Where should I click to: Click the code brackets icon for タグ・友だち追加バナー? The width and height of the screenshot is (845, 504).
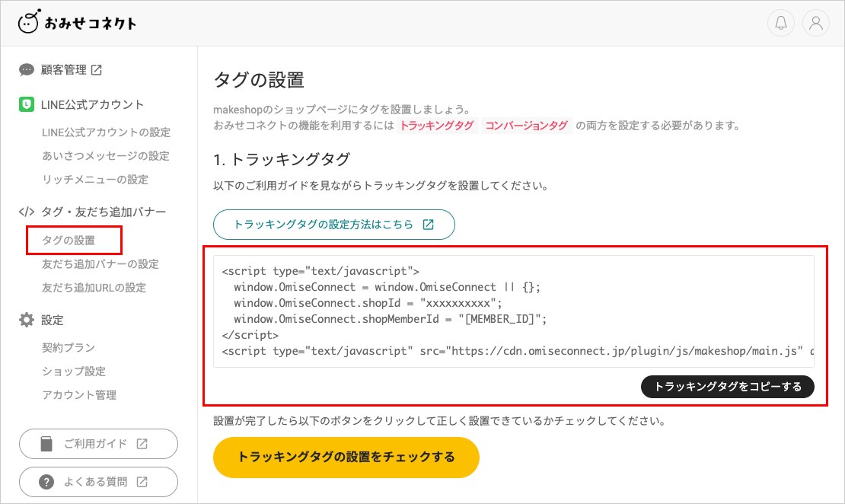point(27,212)
